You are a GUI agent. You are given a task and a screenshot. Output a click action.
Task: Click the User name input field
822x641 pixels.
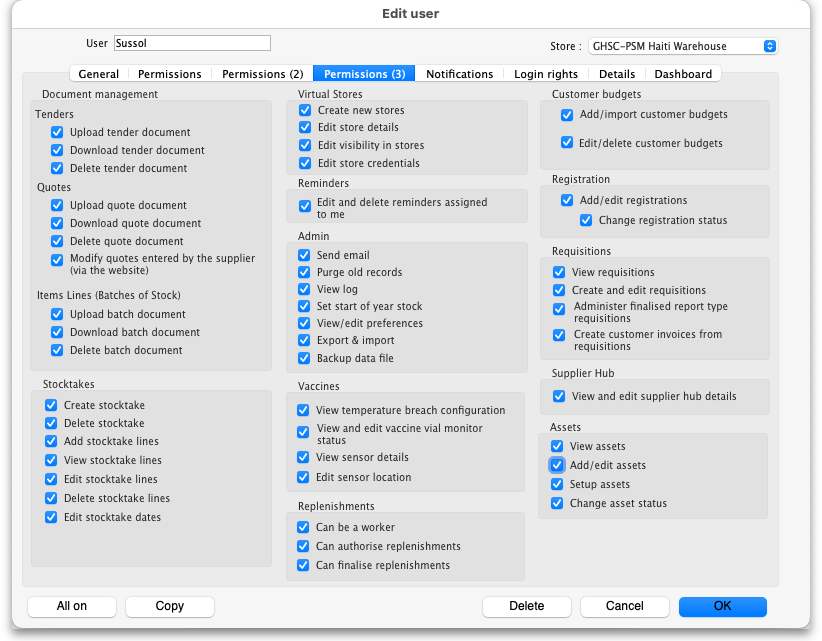[x=192, y=44]
